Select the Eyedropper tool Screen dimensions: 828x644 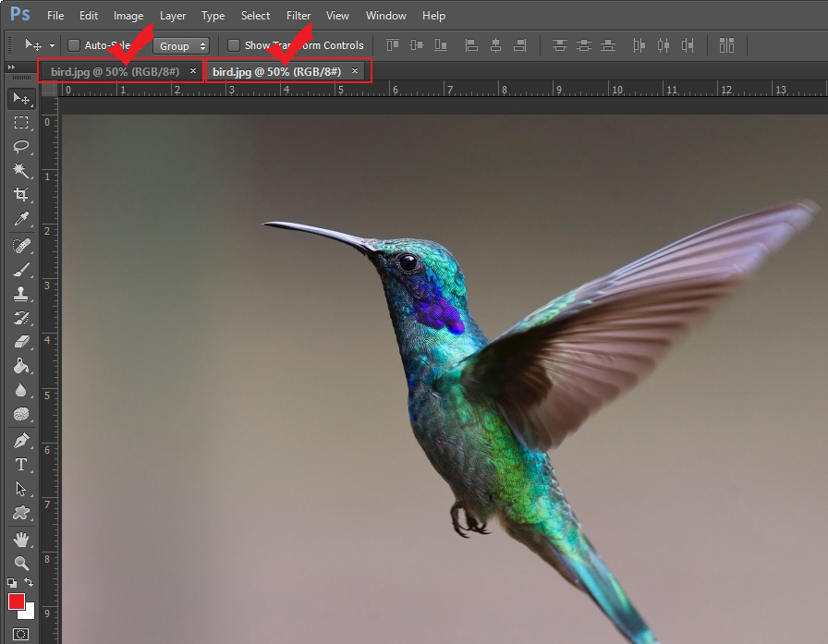(21, 219)
